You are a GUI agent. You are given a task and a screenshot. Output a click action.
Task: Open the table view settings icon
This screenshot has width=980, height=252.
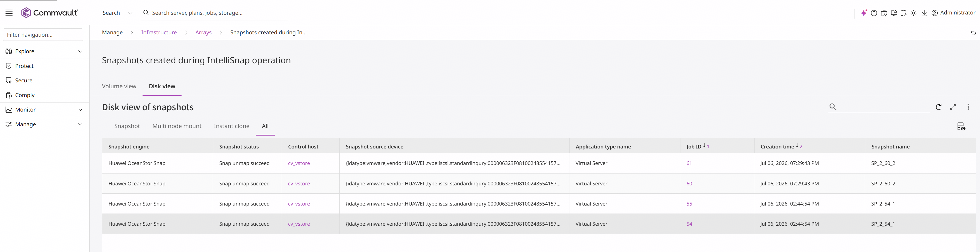point(961,126)
